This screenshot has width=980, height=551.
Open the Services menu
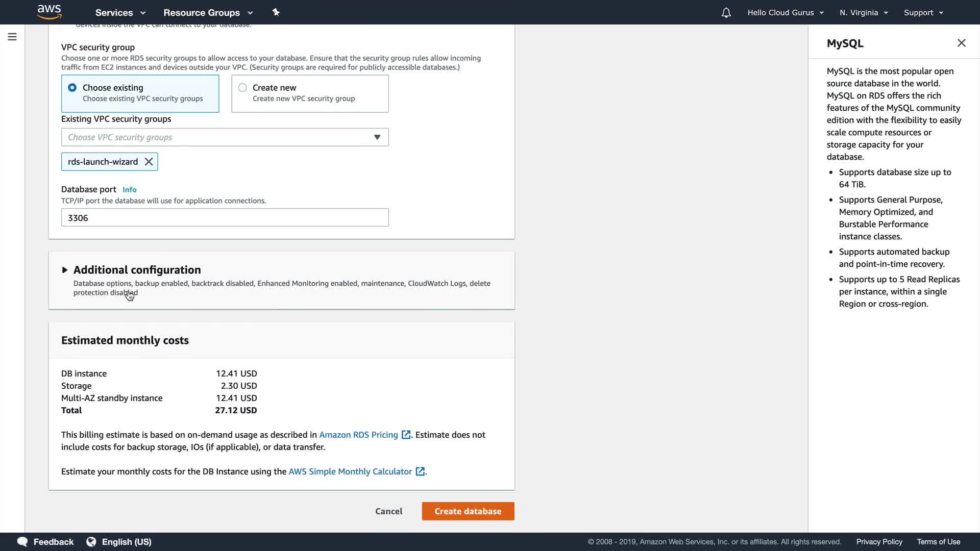tap(120, 13)
